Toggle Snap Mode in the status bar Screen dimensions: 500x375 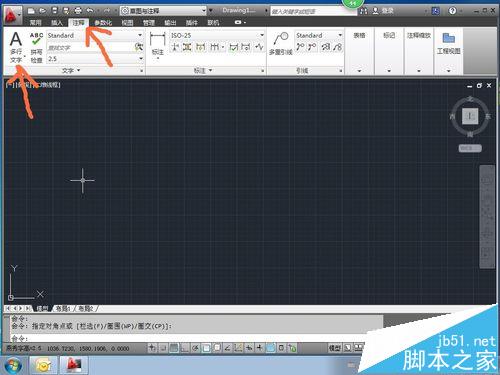(163, 348)
